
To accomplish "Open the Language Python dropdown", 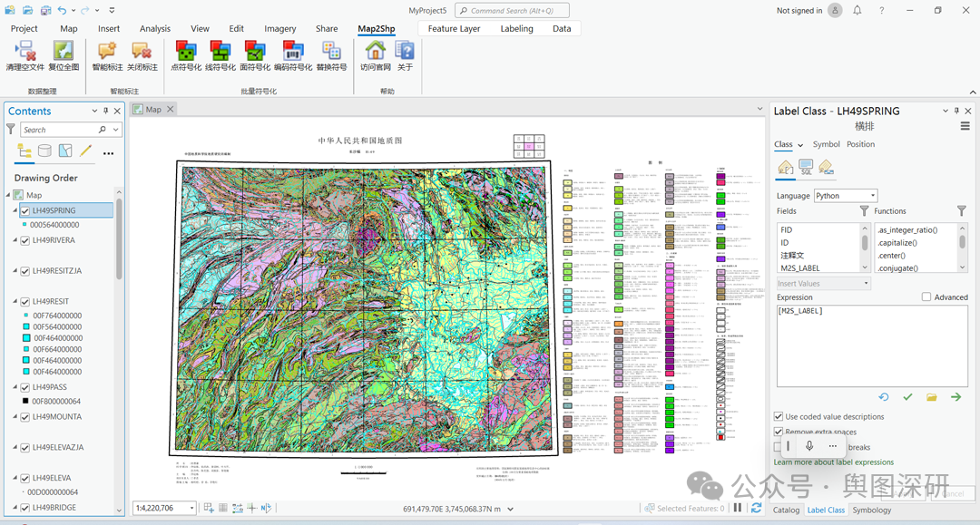I will [x=845, y=196].
